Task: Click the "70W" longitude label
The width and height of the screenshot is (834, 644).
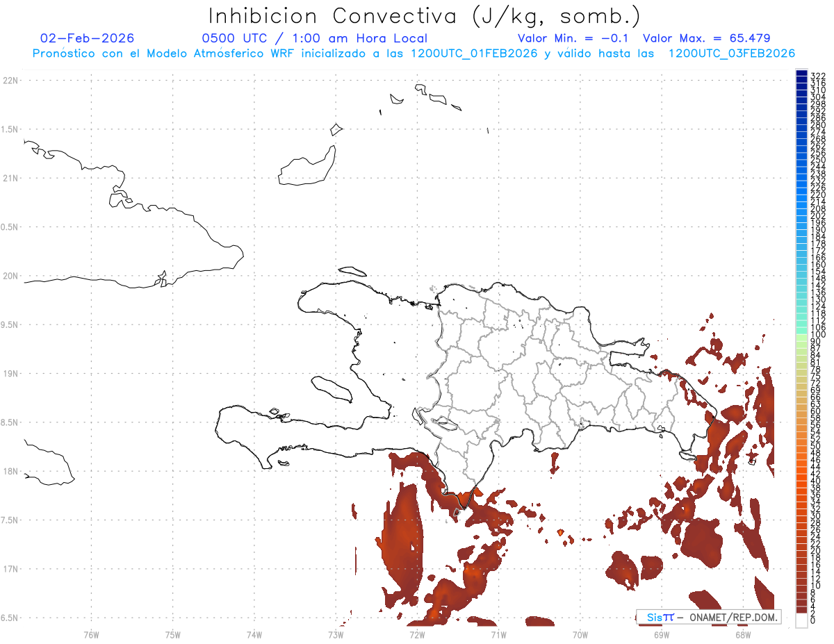Action: pyautogui.click(x=580, y=634)
